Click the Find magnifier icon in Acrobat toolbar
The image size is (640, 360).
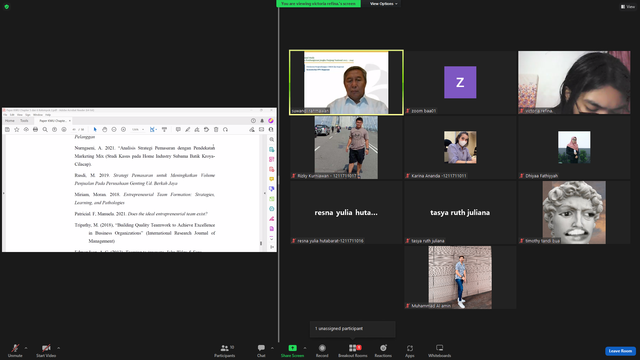(45, 129)
